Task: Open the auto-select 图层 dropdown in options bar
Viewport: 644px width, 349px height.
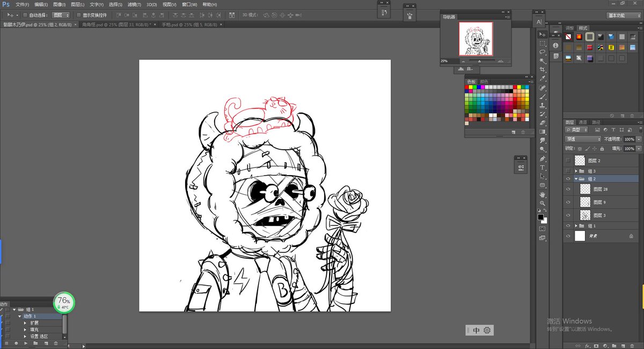Action: coord(61,15)
